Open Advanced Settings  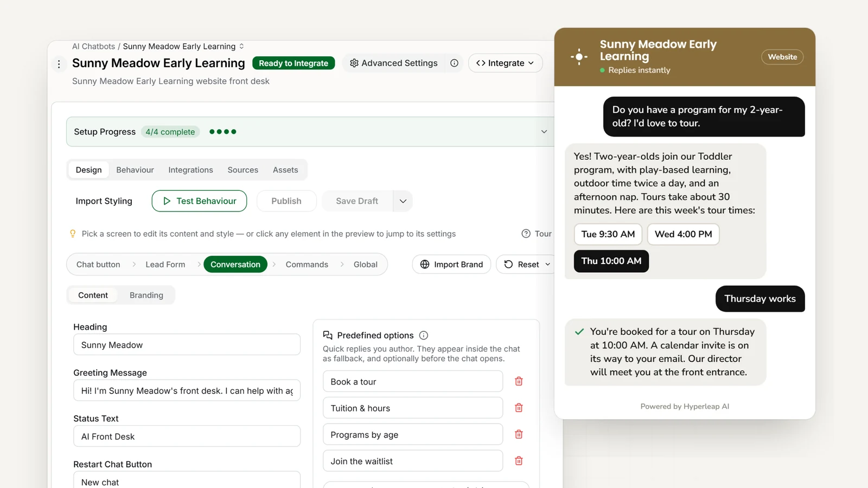[x=393, y=63]
